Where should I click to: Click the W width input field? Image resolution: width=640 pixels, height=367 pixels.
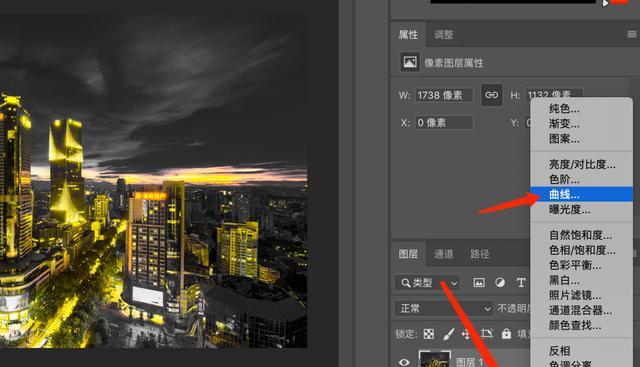click(x=444, y=95)
